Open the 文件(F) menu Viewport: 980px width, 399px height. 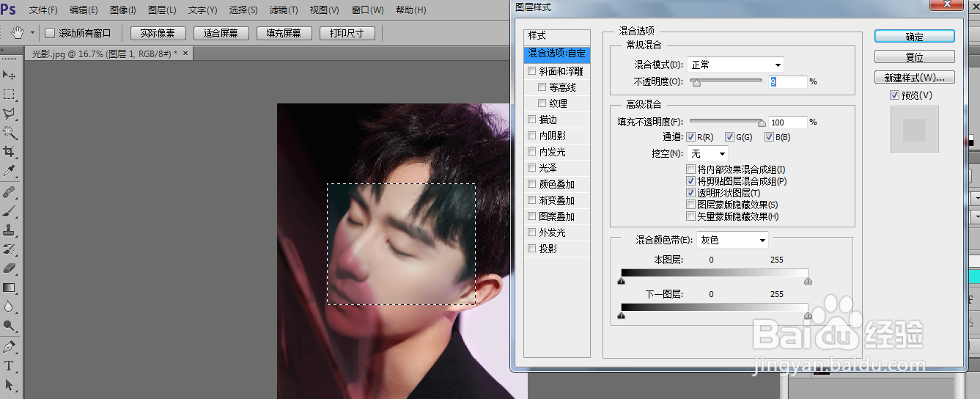pos(43,10)
